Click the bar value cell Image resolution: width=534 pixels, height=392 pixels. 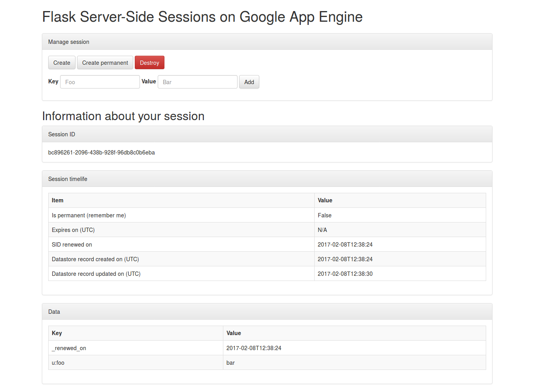tap(355, 362)
